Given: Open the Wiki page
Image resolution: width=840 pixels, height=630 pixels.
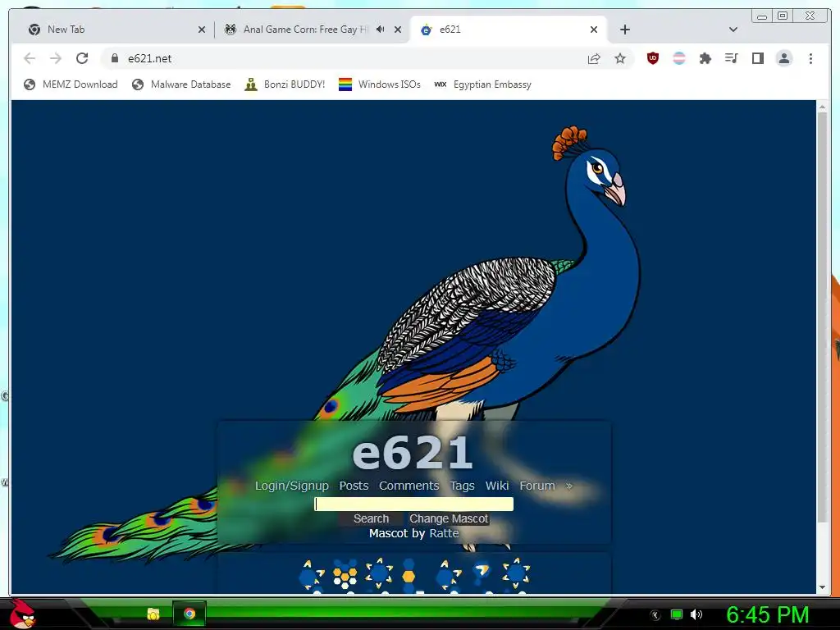Looking at the screenshot, I should click(x=496, y=486).
